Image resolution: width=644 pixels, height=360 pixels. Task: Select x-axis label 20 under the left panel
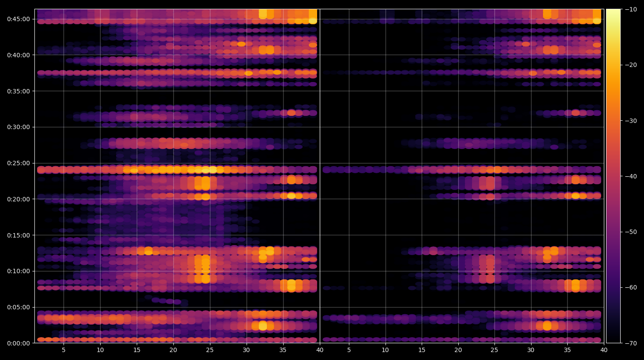[x=173, y=350]
